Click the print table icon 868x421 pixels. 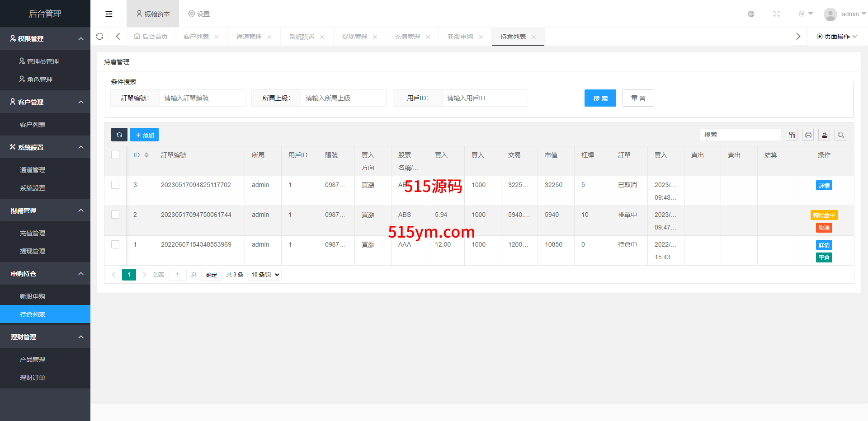tap(808, 135)
